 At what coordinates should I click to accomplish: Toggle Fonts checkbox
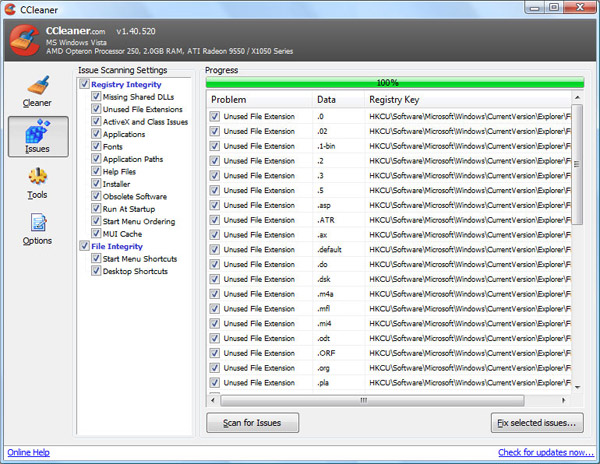(96, 146)
